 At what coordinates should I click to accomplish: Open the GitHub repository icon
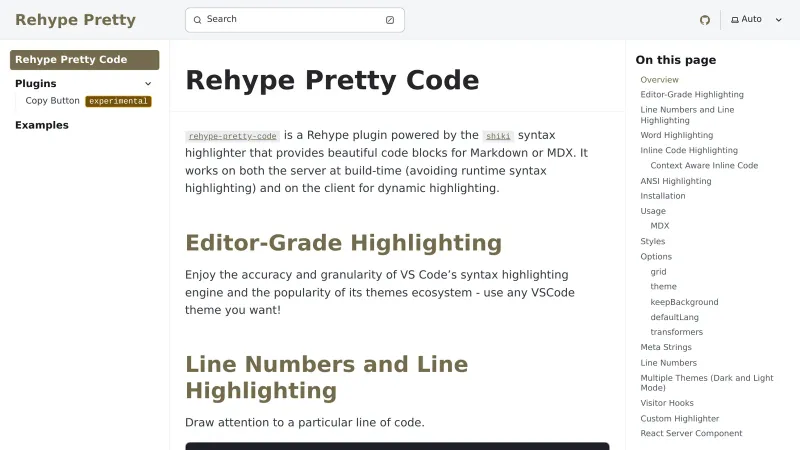pyautogui.click(x=705, y=20)
